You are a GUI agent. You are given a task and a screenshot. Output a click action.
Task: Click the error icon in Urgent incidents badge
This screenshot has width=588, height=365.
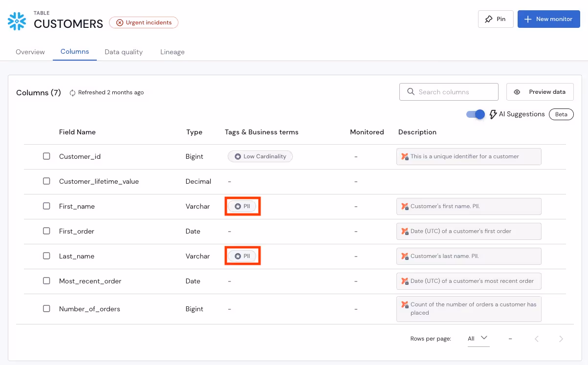point(119,22)
